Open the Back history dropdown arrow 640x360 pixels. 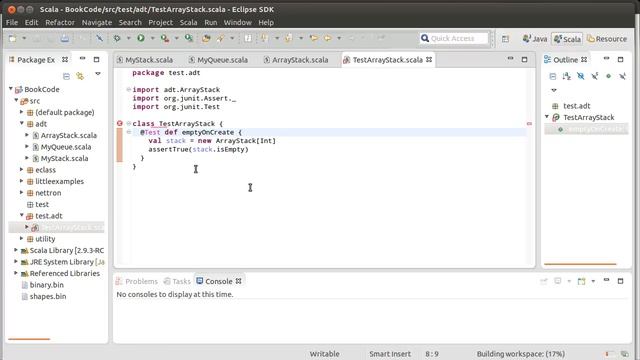(339, 38)
